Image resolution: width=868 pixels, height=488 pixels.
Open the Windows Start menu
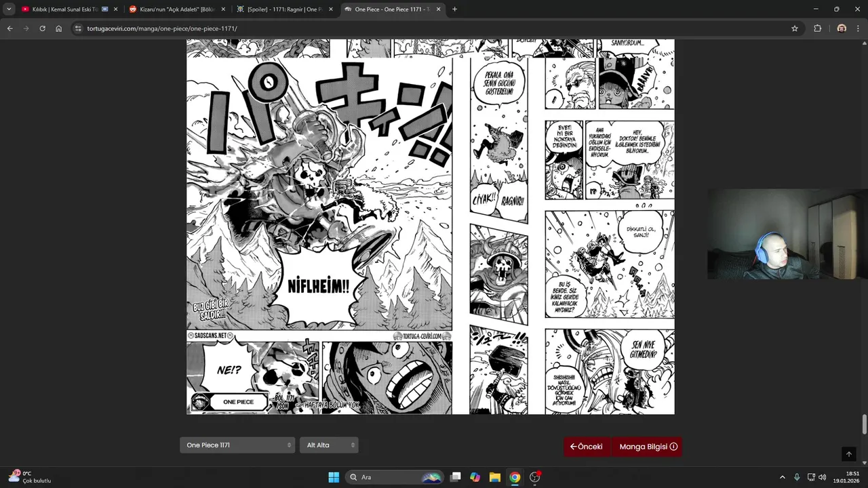coord(334,477)
